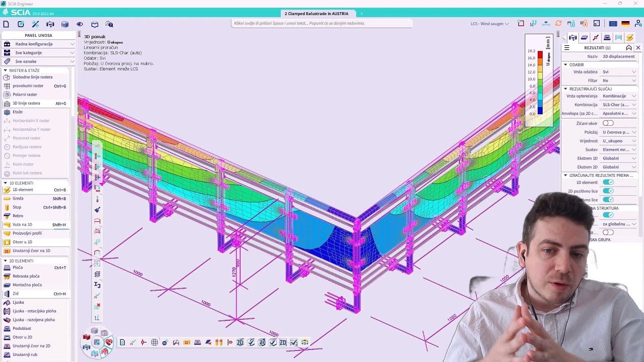
Task: Click the grid globe icon in bottom toolbar
Action: [x=154, y=342]
